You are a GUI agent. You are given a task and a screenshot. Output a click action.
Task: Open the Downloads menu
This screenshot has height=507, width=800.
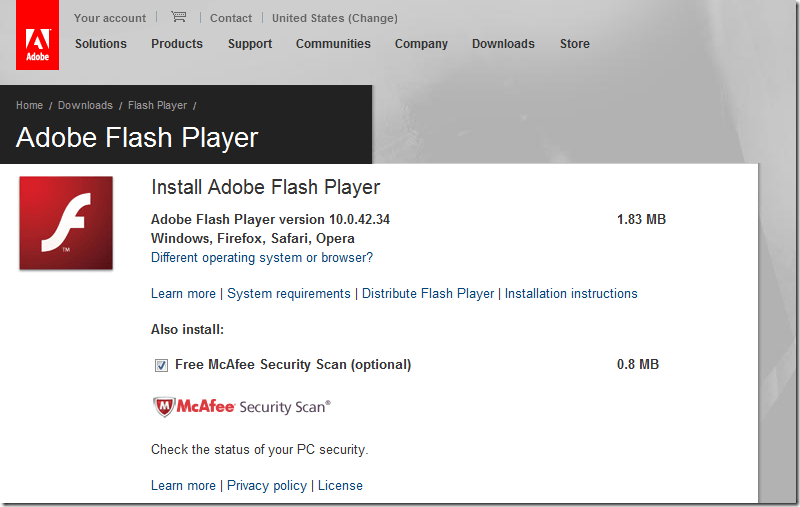point(503,44)
